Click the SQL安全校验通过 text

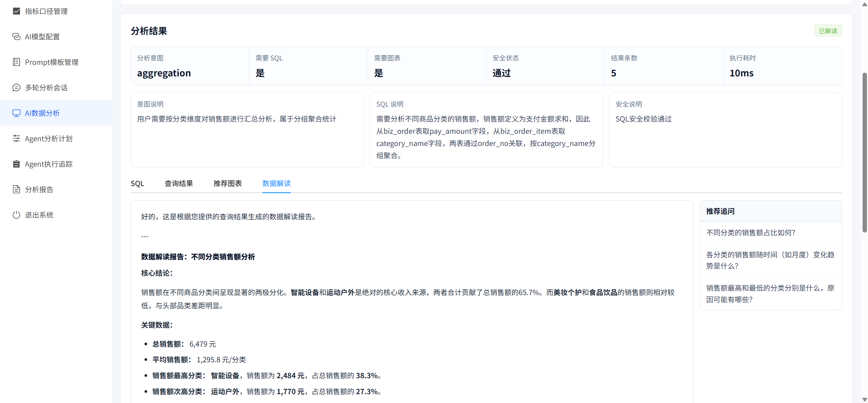pos(643,119)
